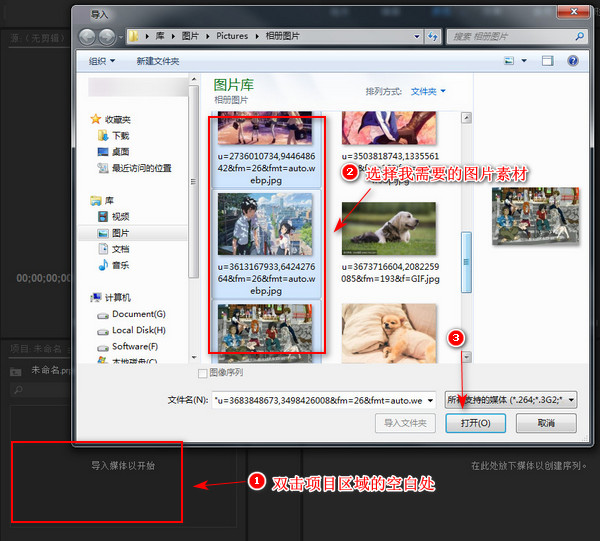
Task: Open the view options dropdown arrow
Action: [524, 60]
